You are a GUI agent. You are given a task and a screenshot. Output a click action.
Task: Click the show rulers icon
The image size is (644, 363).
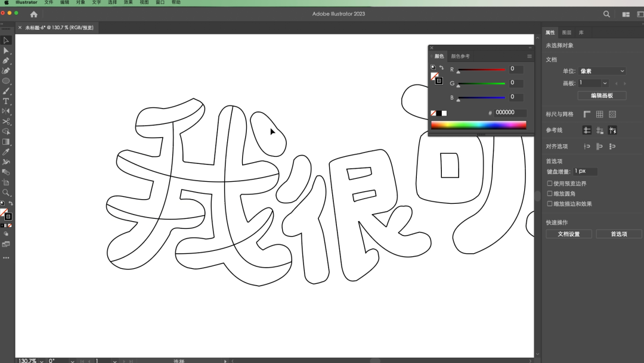click(x=587, y=114)
